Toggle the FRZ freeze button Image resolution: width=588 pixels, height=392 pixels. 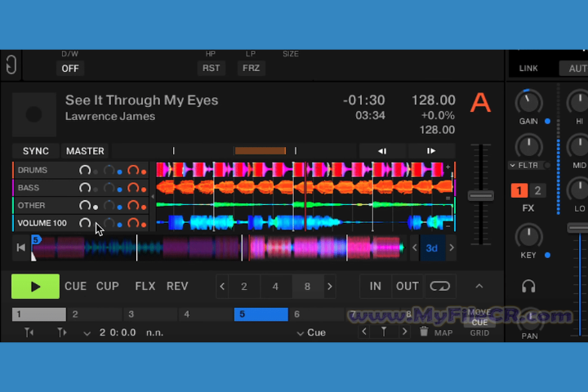pyautogui.click(x=251, y=69)
